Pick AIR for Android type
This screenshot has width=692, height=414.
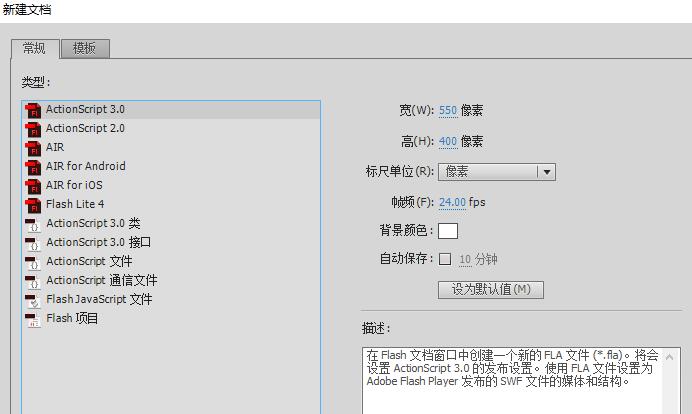click(86, 166)
